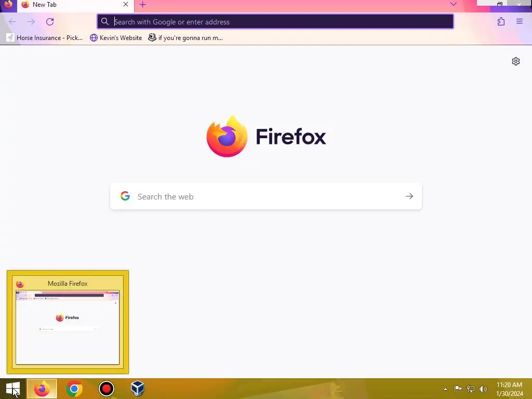Click the address bar magnifier icon
The width and height of the screenshot is (532, 399).
point(105,22)
